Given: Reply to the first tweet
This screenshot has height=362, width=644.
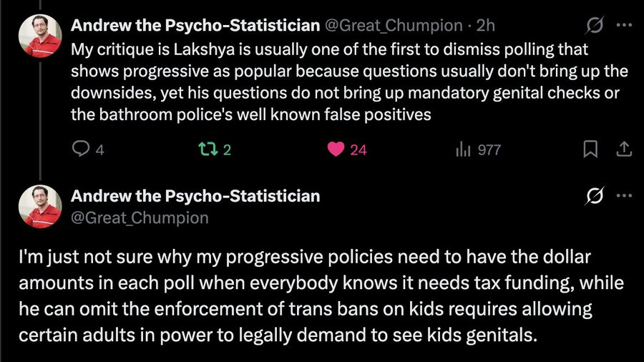Looking at the screenshot, I should [82, 149].
